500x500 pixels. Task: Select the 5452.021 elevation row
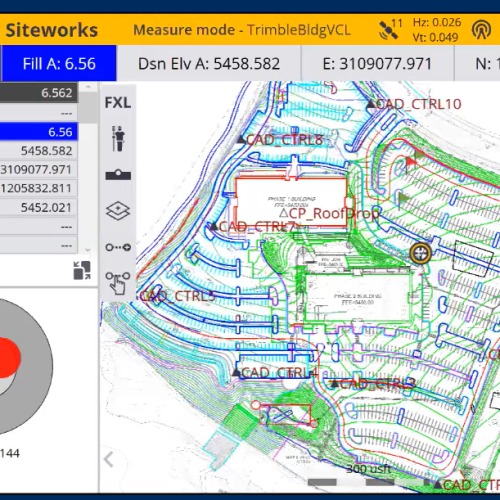[x=39, y=207]
